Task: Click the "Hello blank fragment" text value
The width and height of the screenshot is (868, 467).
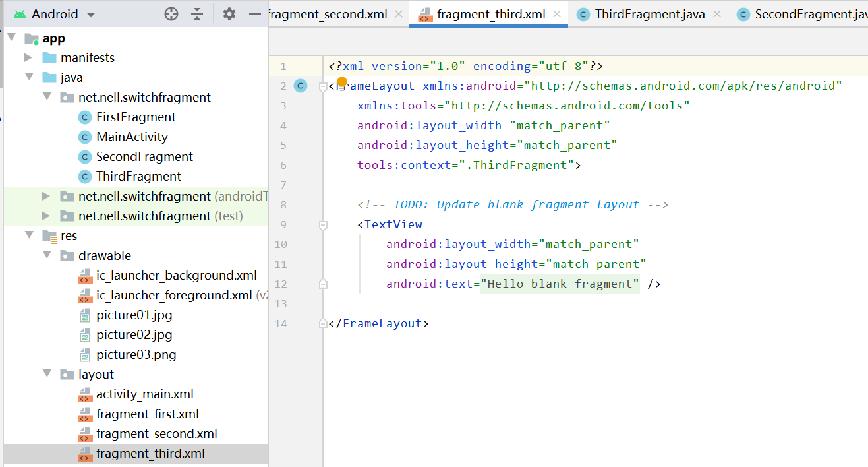Action: [x=560, y=284]
